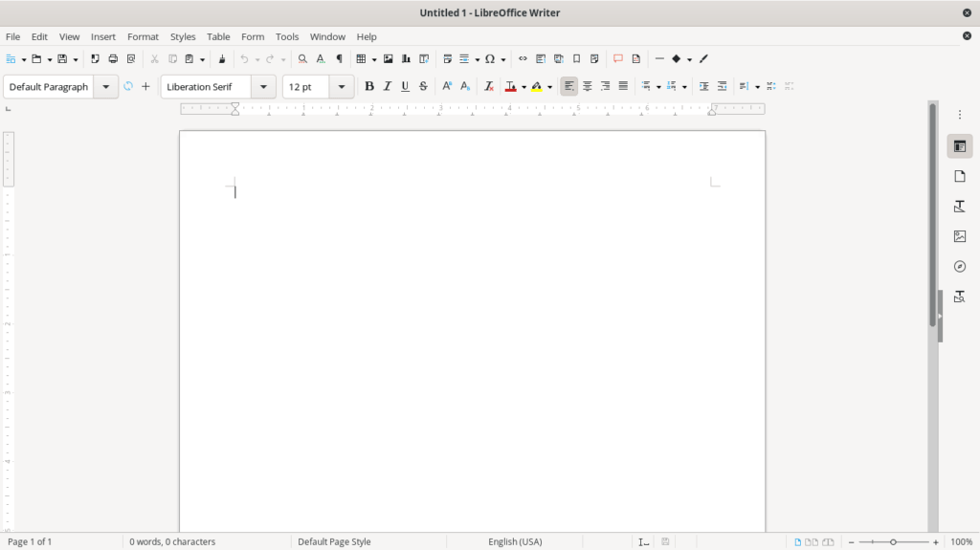The width and height of the screenshot is (980, 550).
Task: Click English (USA) language in status bar
Action: pyautogui.click(x=515, y=541)
